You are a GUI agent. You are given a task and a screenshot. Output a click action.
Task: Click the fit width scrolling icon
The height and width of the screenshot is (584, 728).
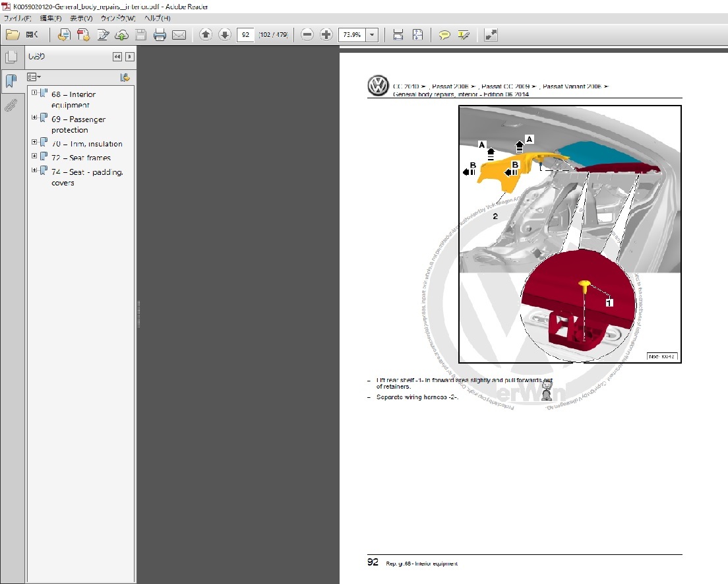pos(398,34)
